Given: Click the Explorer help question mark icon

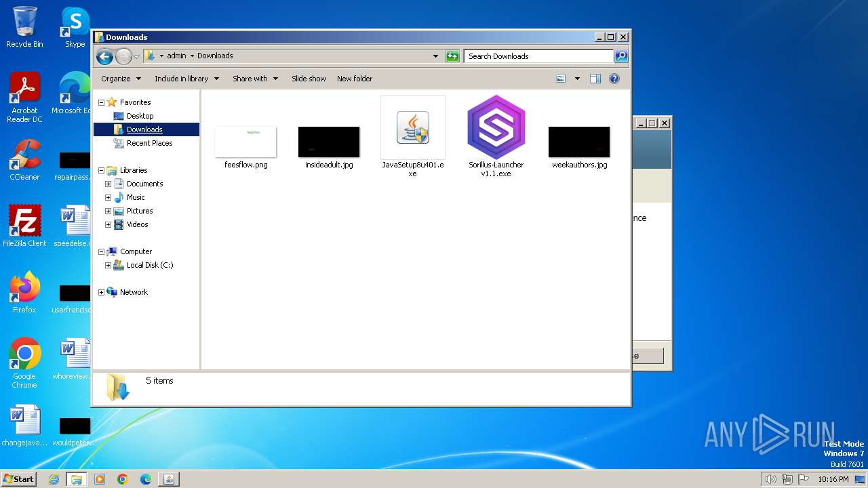Looking at the screenshot, I should (x=614, y=79).
